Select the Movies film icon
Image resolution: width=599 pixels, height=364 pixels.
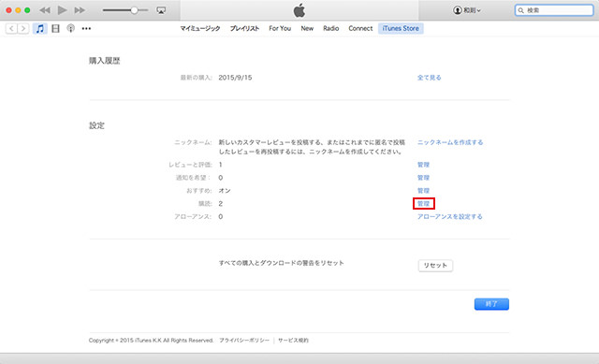tap(56, 28)
